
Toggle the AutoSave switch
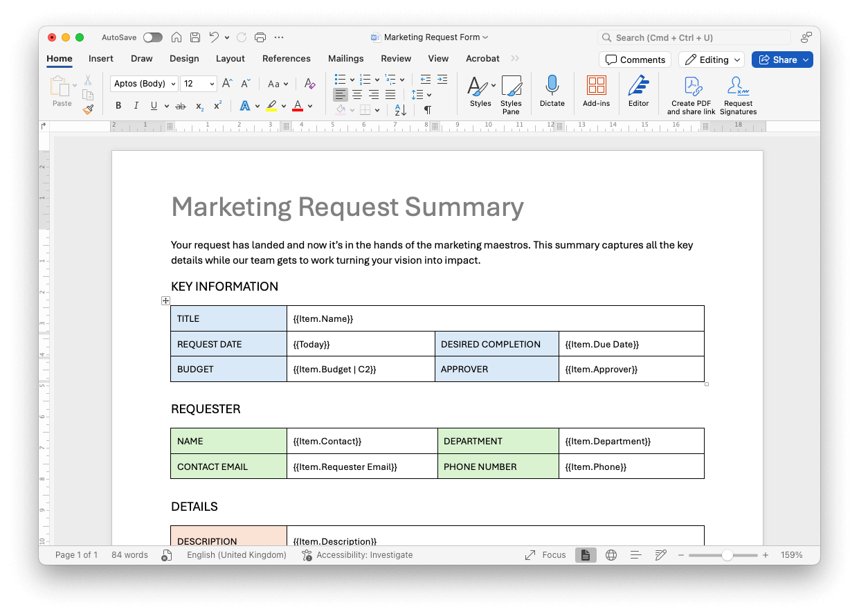click(153, 37)
